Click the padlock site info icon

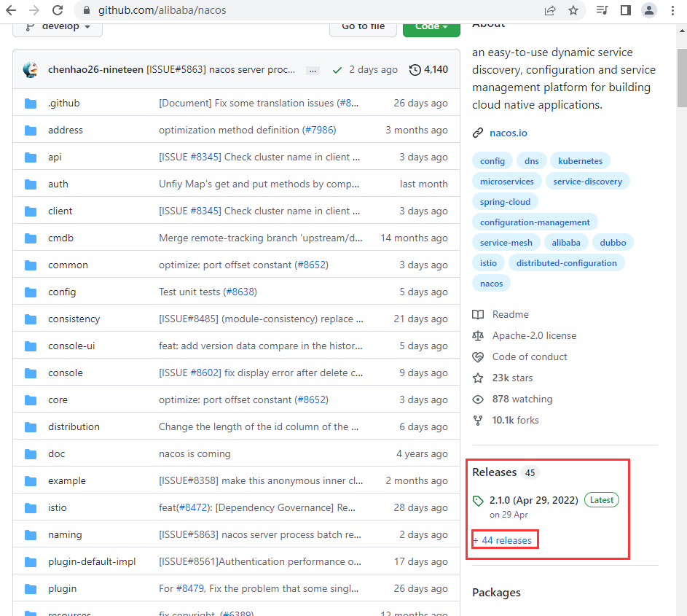point(86,10)
